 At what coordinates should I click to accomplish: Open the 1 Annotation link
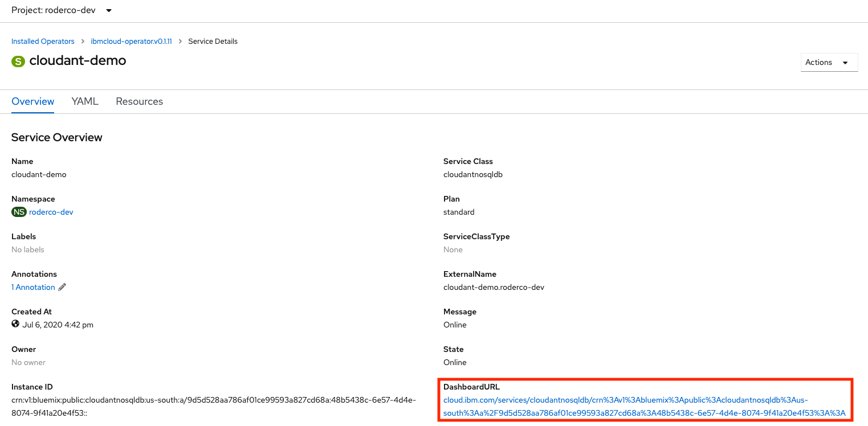pyautogui.click(x=33, y=287)
